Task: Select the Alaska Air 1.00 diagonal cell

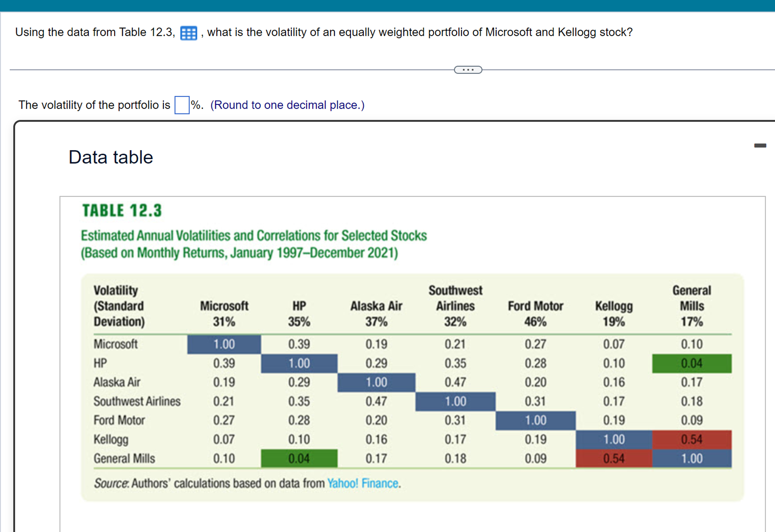Action: tap(376, 382)
